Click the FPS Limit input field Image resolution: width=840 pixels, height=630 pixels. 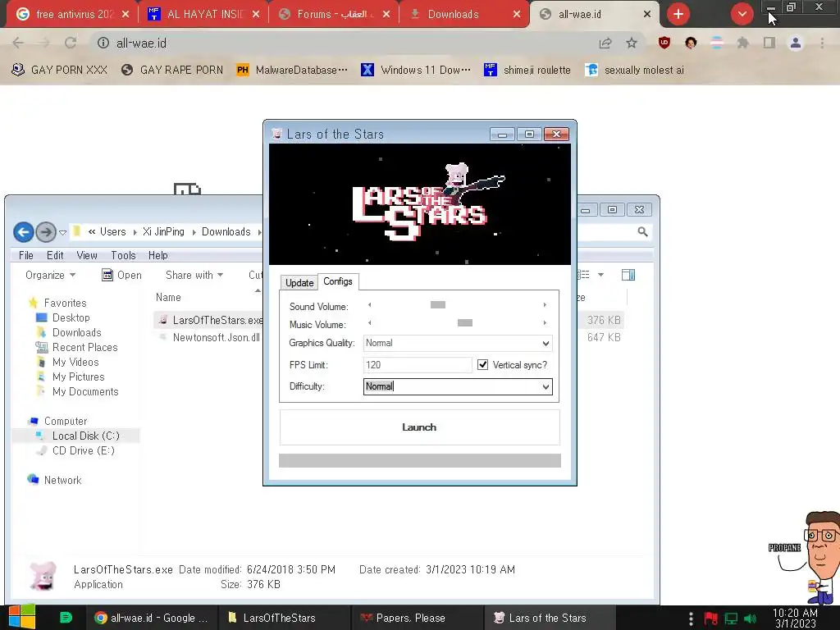click(x=418, y=365)
